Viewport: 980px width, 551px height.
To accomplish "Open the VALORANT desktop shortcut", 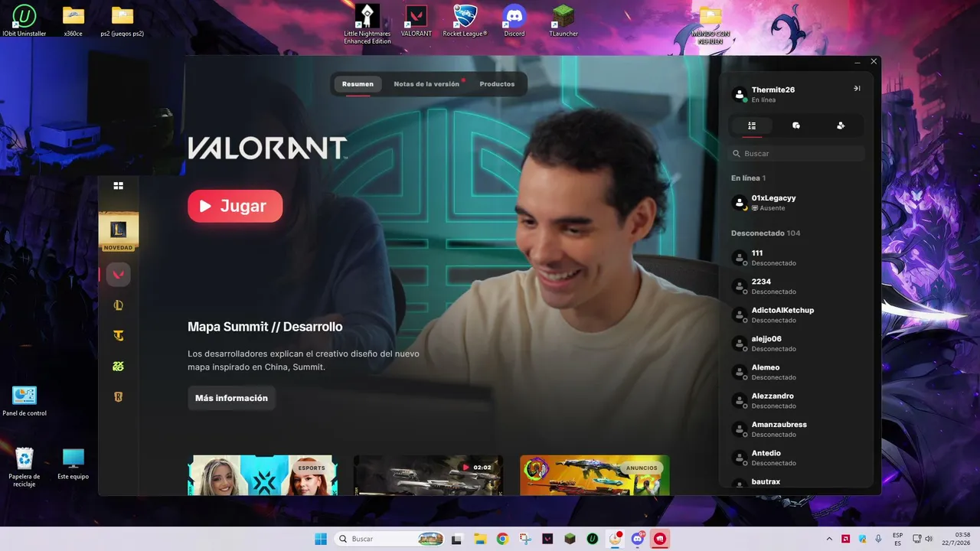I will (x=416, y=21).
